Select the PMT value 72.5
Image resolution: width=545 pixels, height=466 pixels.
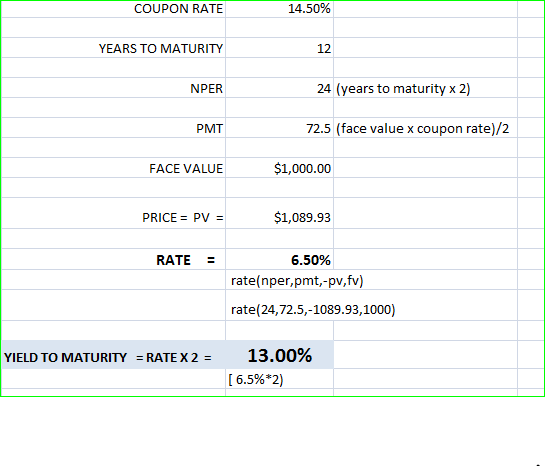coord(318,128)
